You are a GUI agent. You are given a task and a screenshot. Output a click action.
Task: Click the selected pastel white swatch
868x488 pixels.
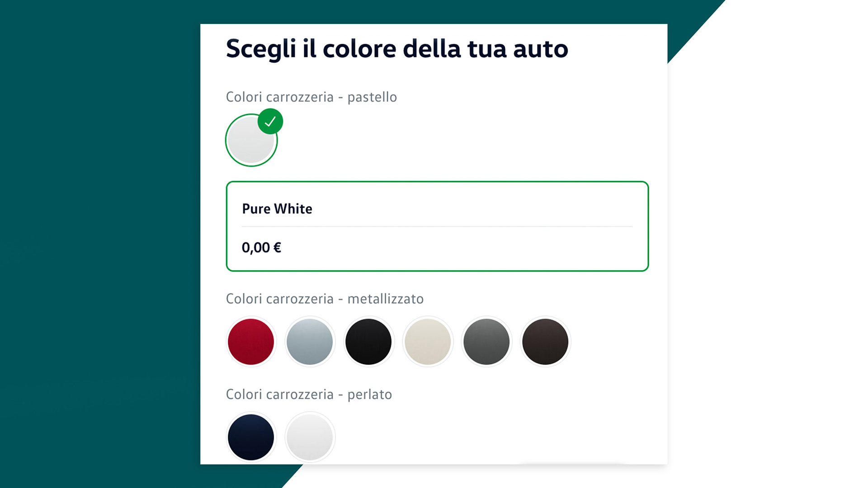coord(249,142)
